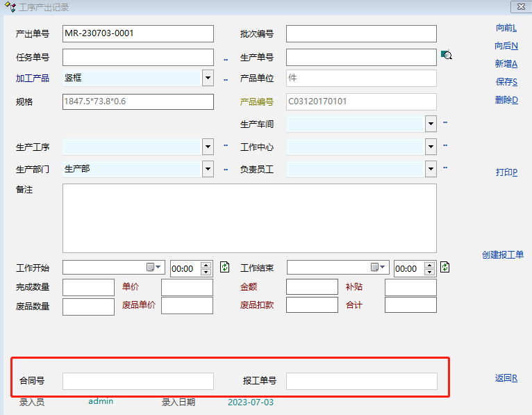532x415 pixels.
Task: Click the refresh icon next to 工作开始 time
Action: tap(225, 267)
